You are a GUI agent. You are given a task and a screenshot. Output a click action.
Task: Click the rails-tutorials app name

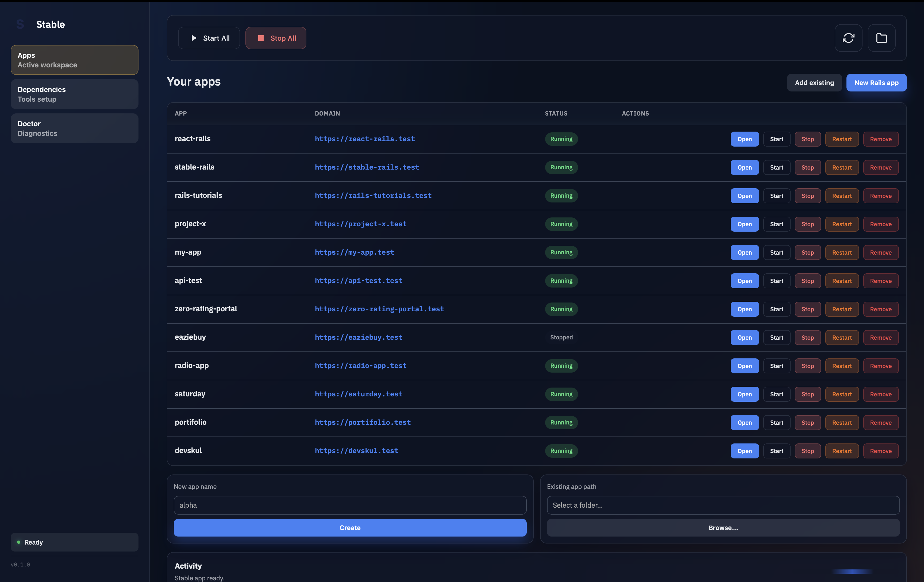coord(198,196)
